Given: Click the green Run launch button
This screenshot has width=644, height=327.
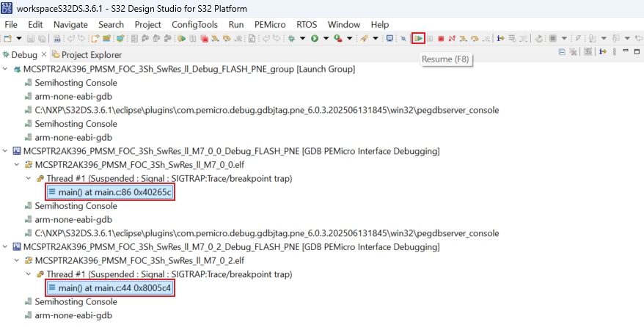Looking at the screenshot, I should pos(315,38).
